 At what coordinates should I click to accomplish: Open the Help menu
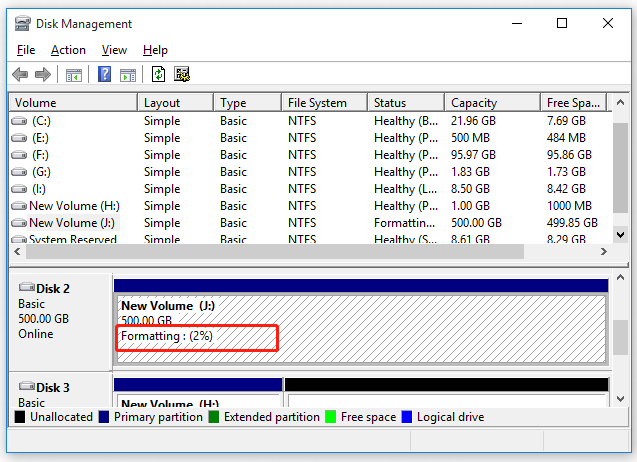coord(155,50)
